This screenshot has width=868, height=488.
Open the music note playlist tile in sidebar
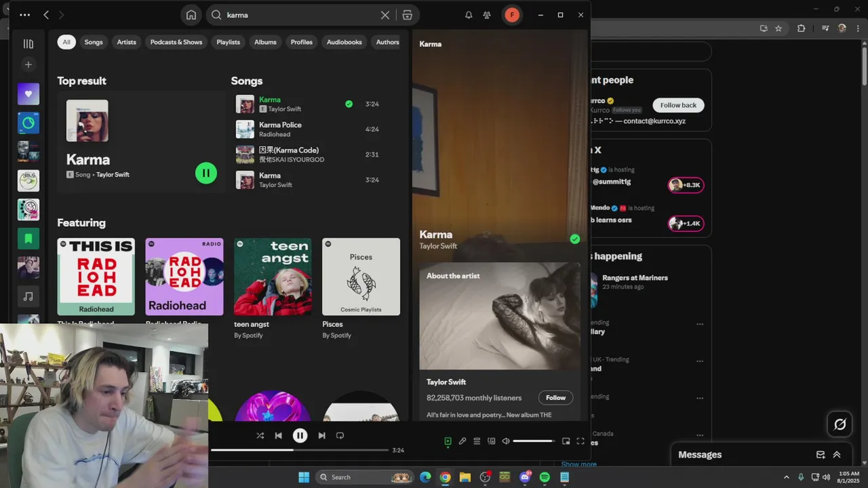coord(28,296)
